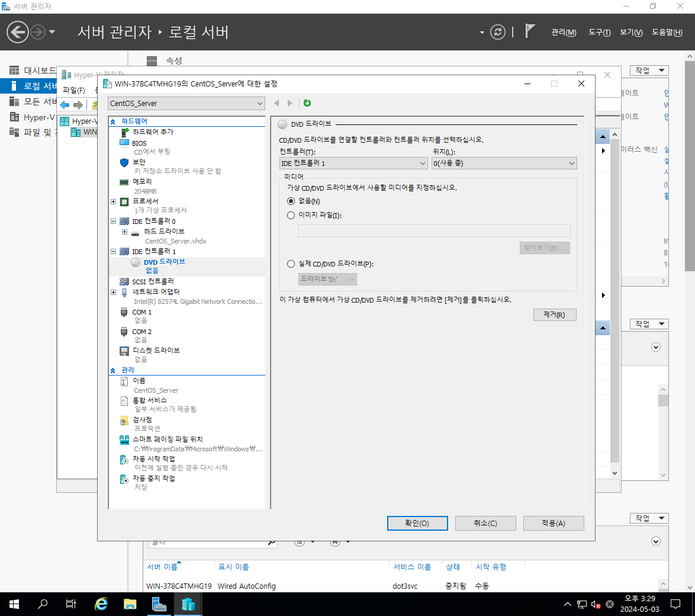
Task: Click Server Manager refresh icon
Action: 498,32
